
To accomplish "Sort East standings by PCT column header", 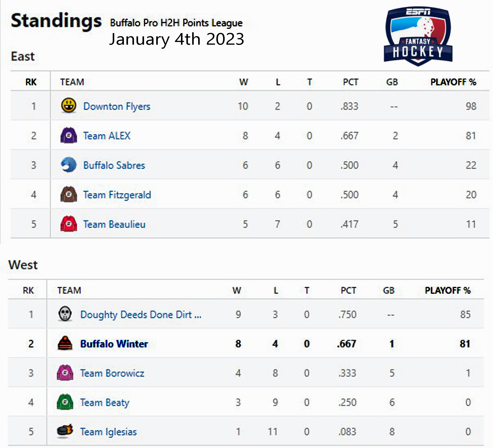I will pyautogui.click(x=351, y=82).
